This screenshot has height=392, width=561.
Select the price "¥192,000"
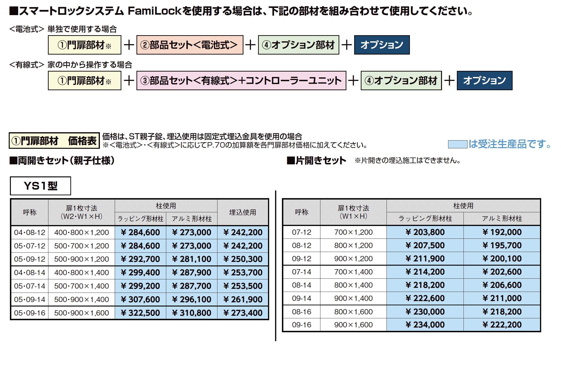pyautogui.click(x=502, y=232)
